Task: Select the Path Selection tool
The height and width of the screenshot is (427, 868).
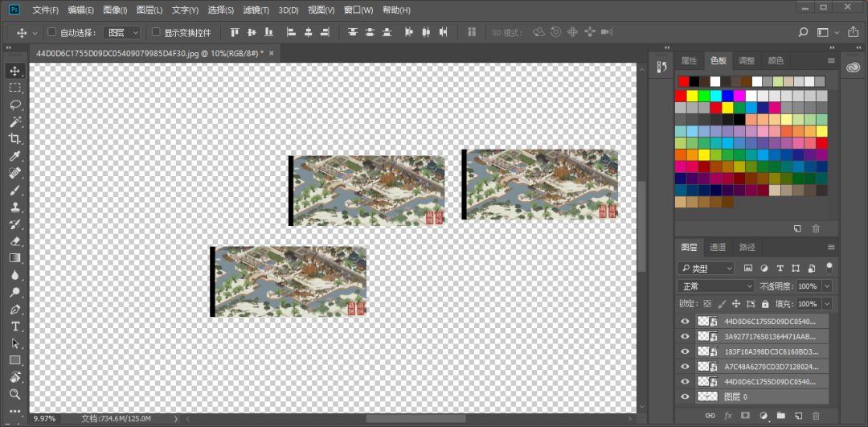Action: tap(15, 343)
